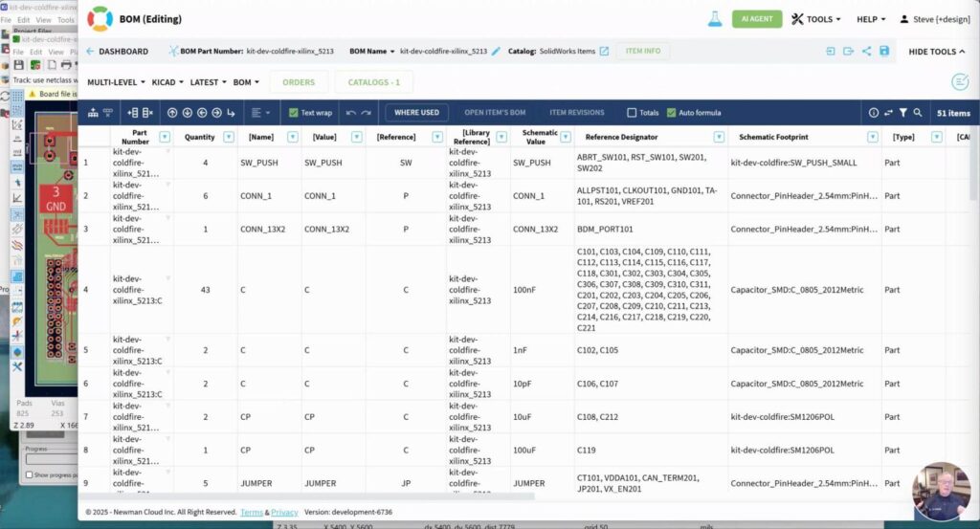980x529 pixels.
Task: Click the share icon
Action: point(866,52)
